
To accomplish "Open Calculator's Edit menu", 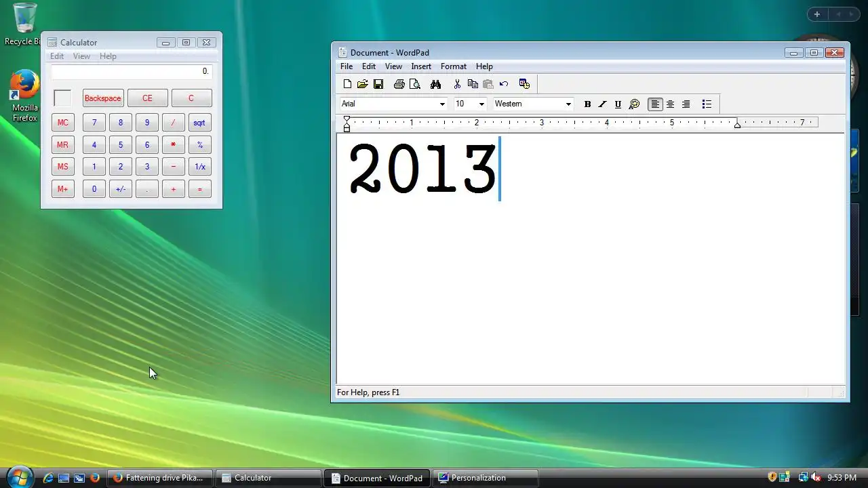I will [x=57, y=56].
